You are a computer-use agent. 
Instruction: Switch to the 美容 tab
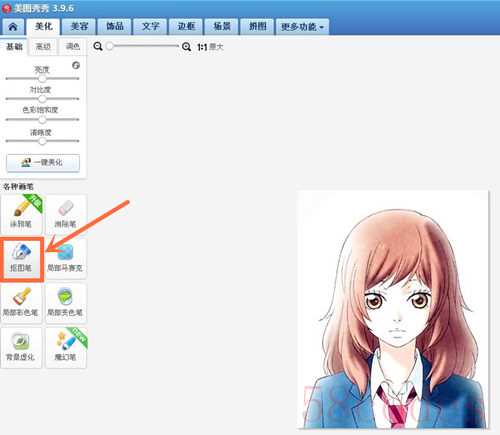point(79,27)
